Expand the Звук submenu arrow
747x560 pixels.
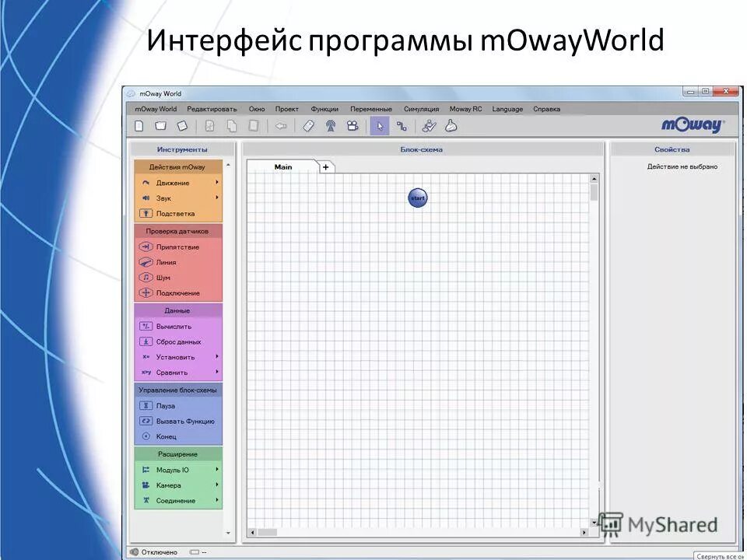(x=217, y=198)
